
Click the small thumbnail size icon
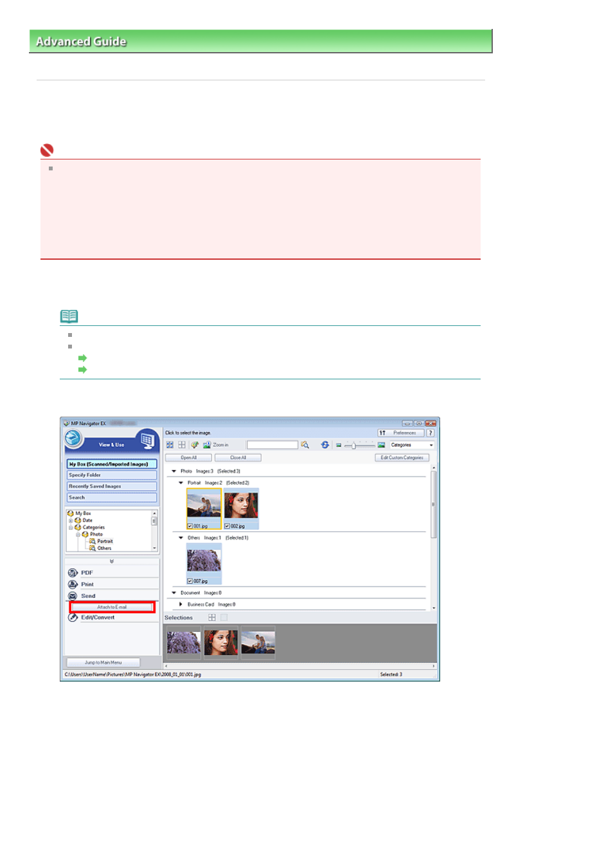(339, 445)
